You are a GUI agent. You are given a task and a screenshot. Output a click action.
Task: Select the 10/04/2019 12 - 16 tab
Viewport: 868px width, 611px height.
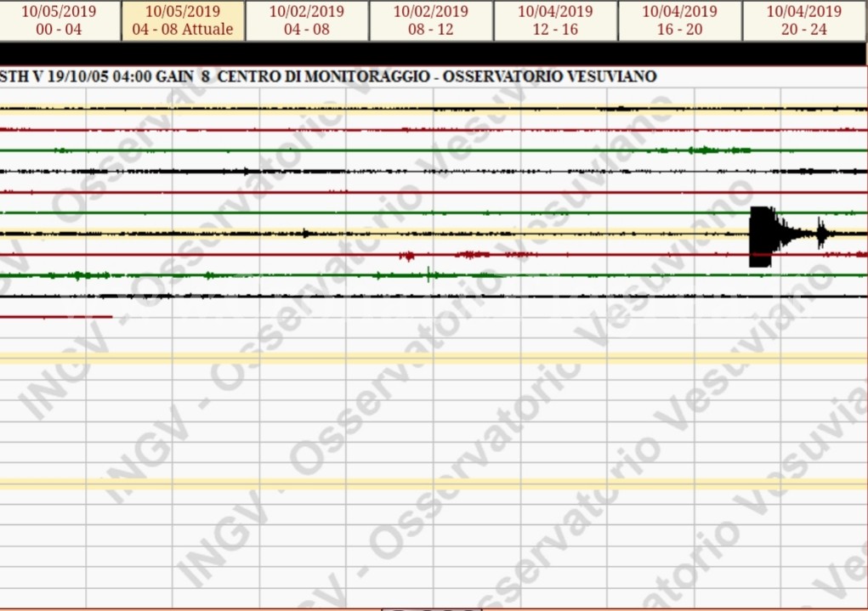555,20
